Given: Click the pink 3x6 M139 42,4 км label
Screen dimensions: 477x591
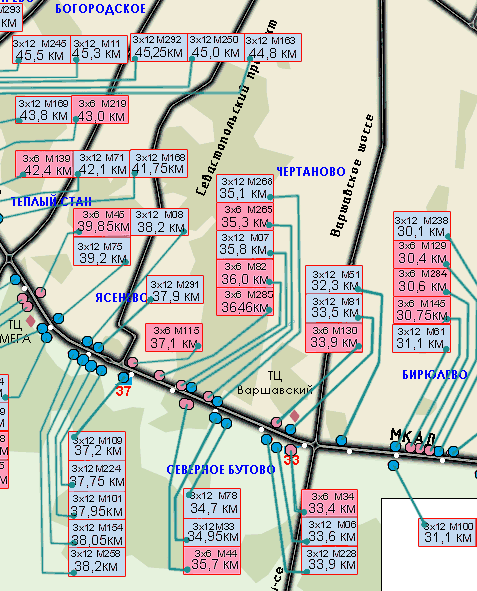Looking at the screenshot, I should [44, 164].
